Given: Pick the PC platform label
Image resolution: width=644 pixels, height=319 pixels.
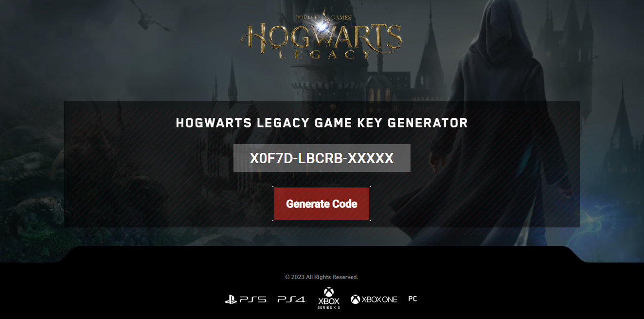Looking at the screenshot, I should coord(412,299).
